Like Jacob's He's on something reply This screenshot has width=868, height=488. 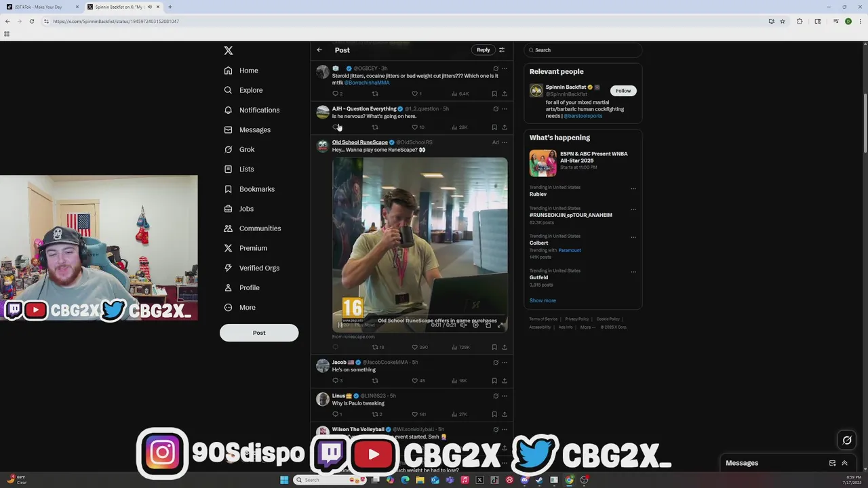pos(415,381)
